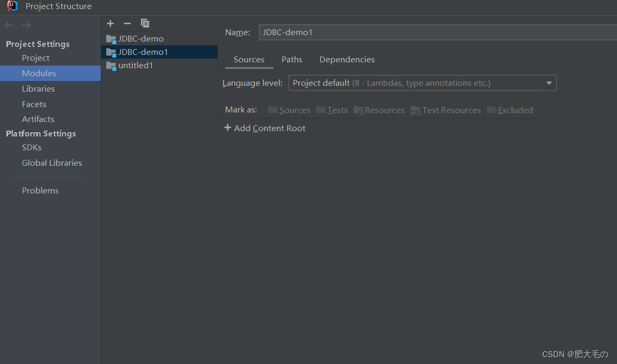Click the back navigation arrow
617x364 pixels.
click(x=9, y=25)
